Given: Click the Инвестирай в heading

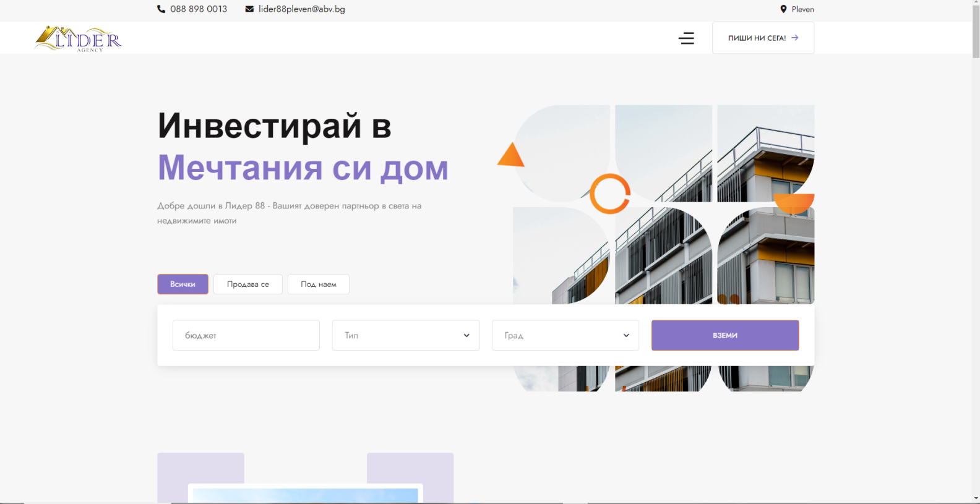Looking at the screenshot, I should (x=275, y=126).
